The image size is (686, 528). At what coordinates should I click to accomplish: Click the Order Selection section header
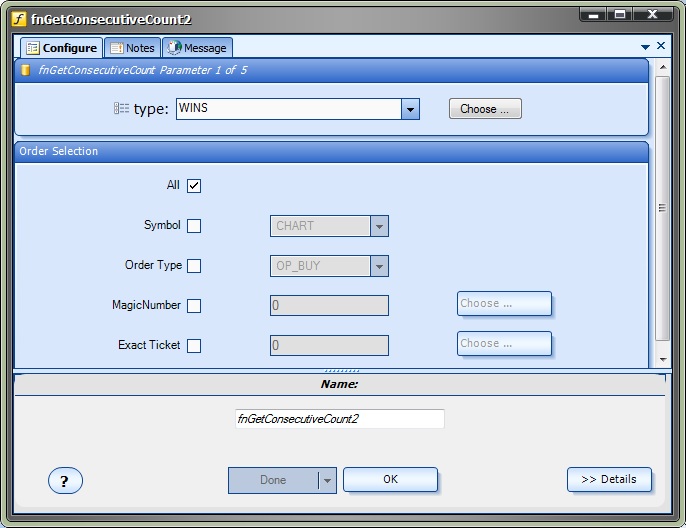coord(331,151)
